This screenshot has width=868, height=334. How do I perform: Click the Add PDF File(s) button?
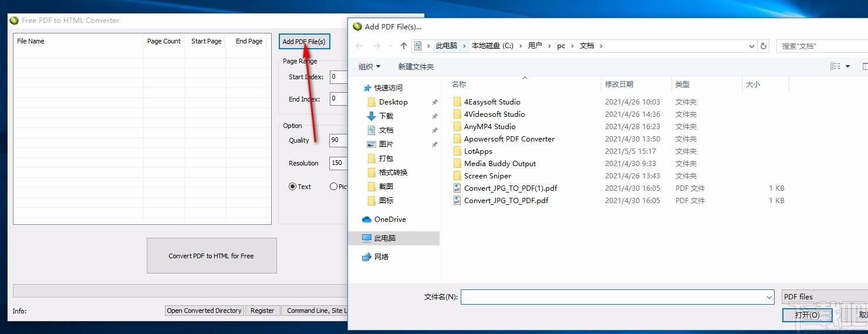(304, 42)
